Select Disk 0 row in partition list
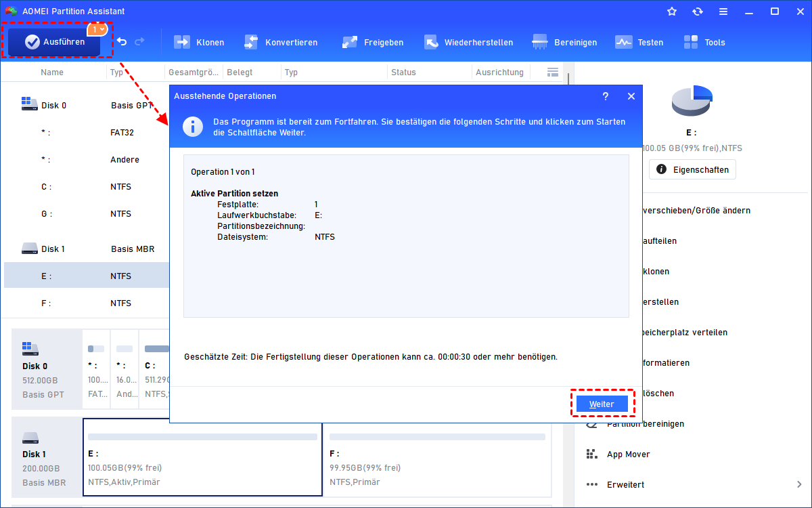This screenshot has width=812, height=508. click(87, 105)
